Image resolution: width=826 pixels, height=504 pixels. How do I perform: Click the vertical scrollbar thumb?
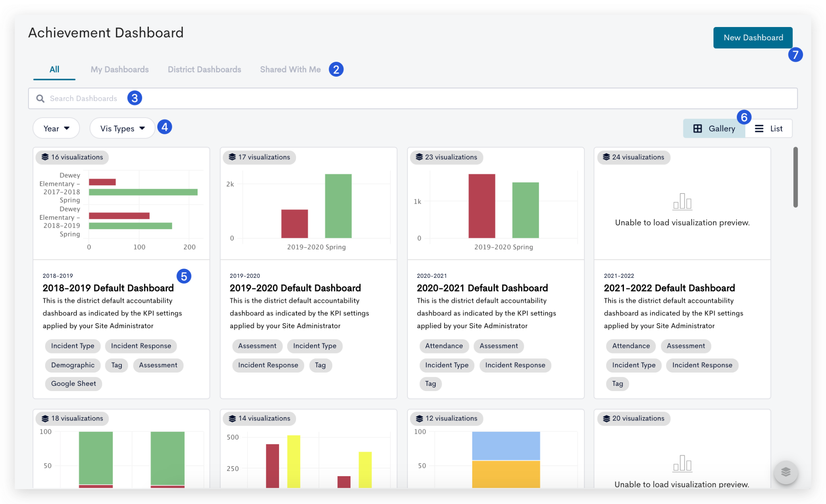point(795,177)
